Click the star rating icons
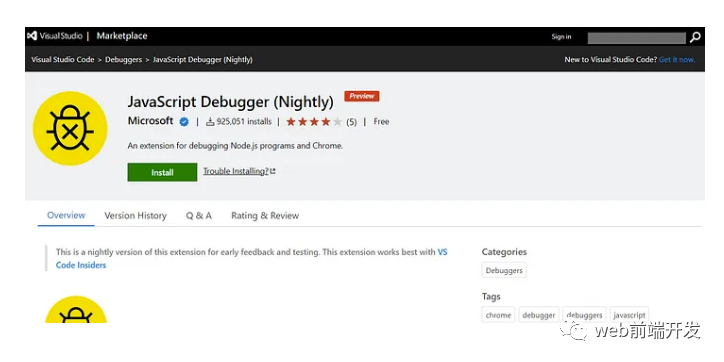The width and height of the screenshot is (724, 362). click(314, 122)
